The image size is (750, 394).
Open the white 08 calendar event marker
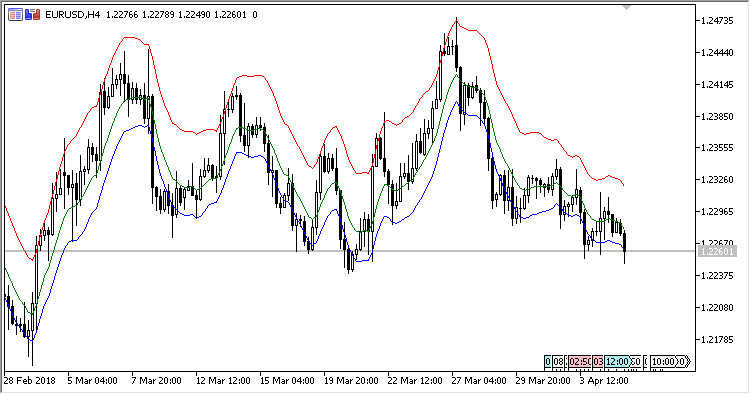(558, 361)
